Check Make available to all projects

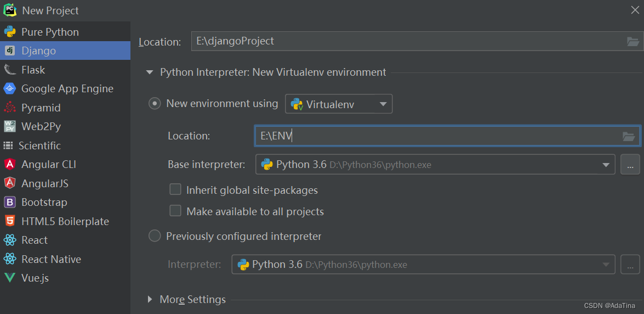[175, 211]
